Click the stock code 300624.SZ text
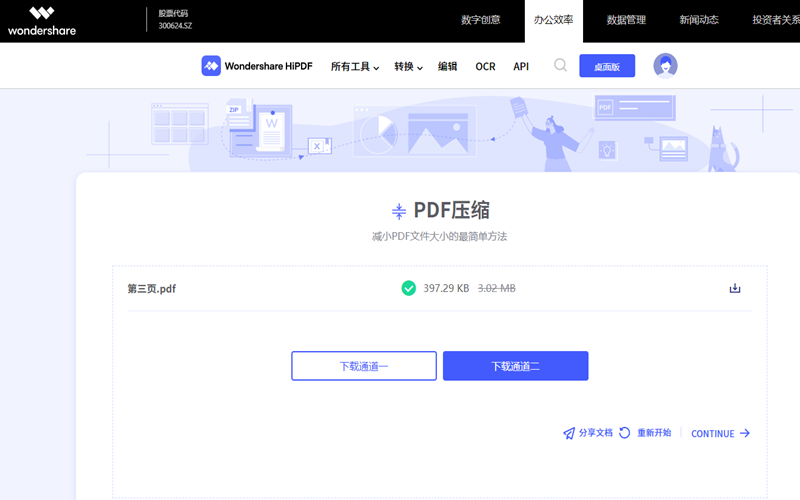The height and width of the screenshot is (500, 800). click(175, 26)
